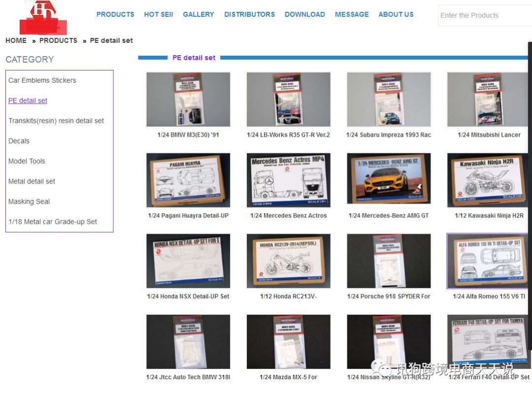Click the 1/12 Honda RC213V- title
532x393 pixels.
(x=288, y=296)
